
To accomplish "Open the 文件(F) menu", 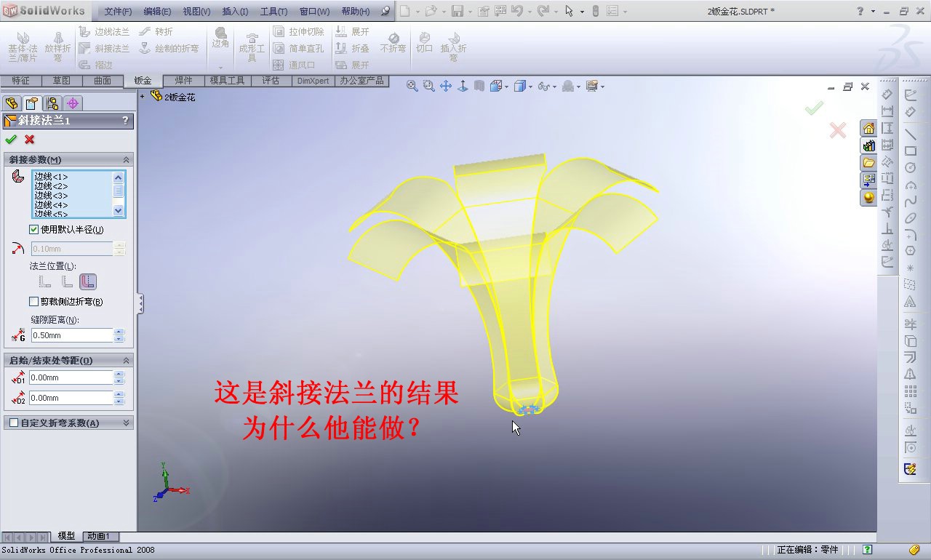I will coord(118,12).
